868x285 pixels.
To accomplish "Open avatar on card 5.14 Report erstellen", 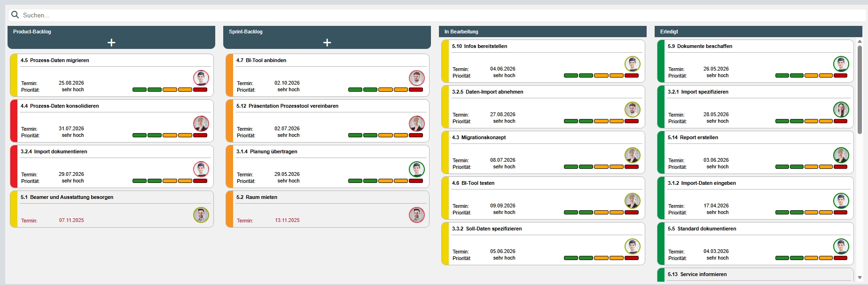I will [841, 155].
